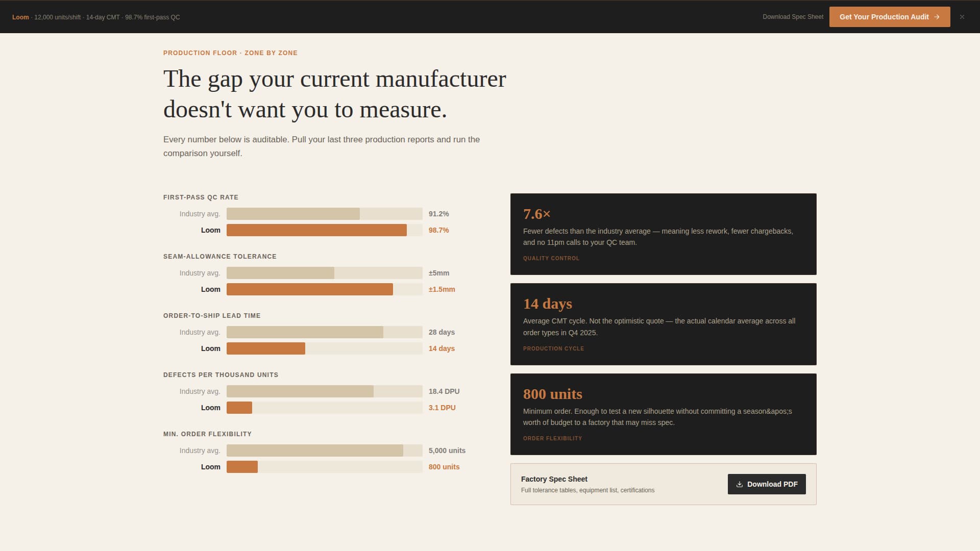Click the QUALITY CONTROL label on the dark card
This screenshot has width=980, height=551.
[551, 258]
